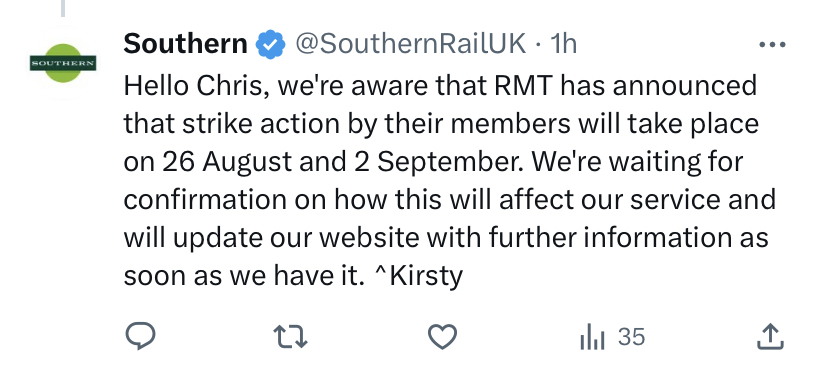821x365 pixels.
Task: Click the ^Kirsty signature text
Action: click(419, 276)
